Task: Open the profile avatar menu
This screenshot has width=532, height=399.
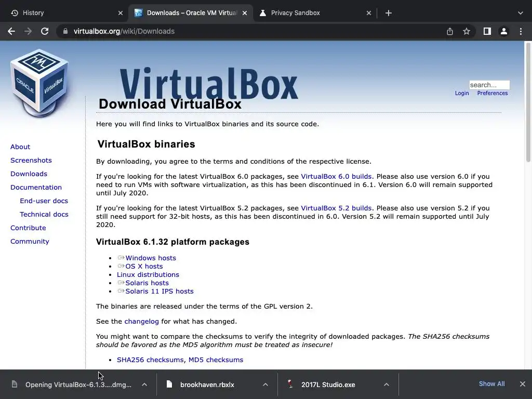Action: pyautogui.click(x=504, y=31)
